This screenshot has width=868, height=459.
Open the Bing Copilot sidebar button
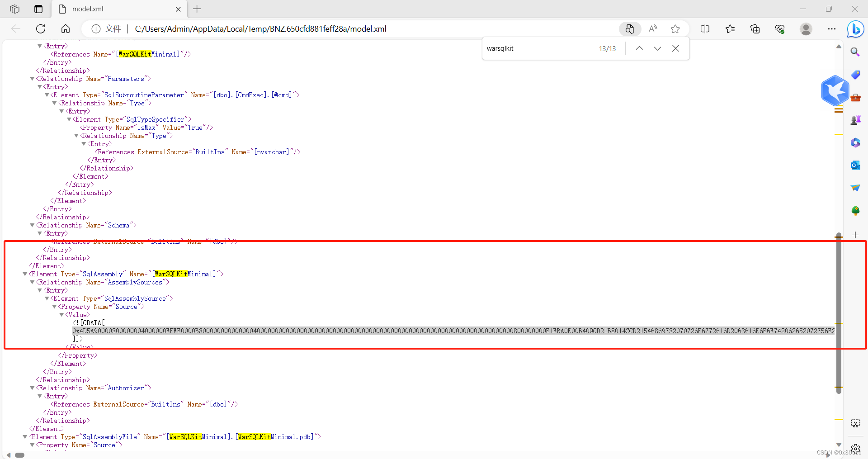point(855,29)
